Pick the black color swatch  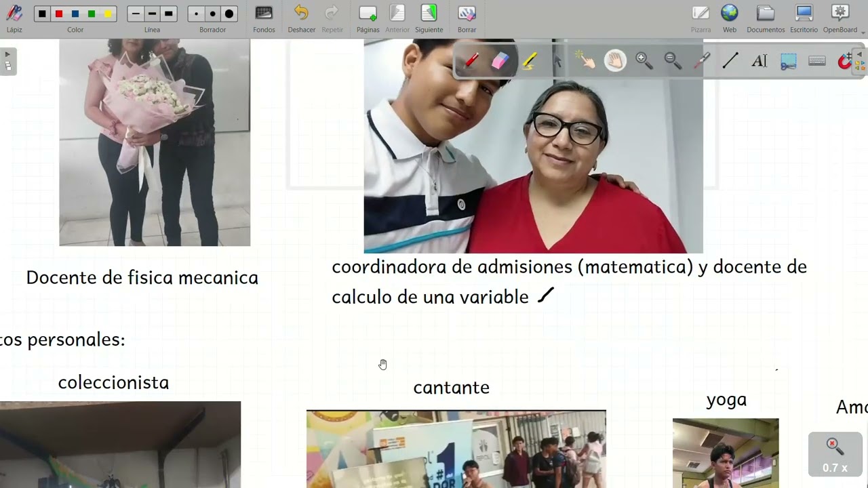pos(42,14)
